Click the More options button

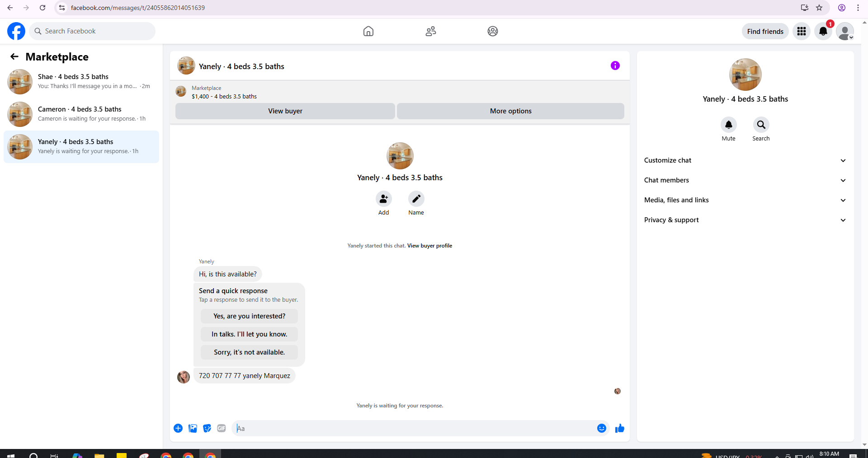pos(511,111)
